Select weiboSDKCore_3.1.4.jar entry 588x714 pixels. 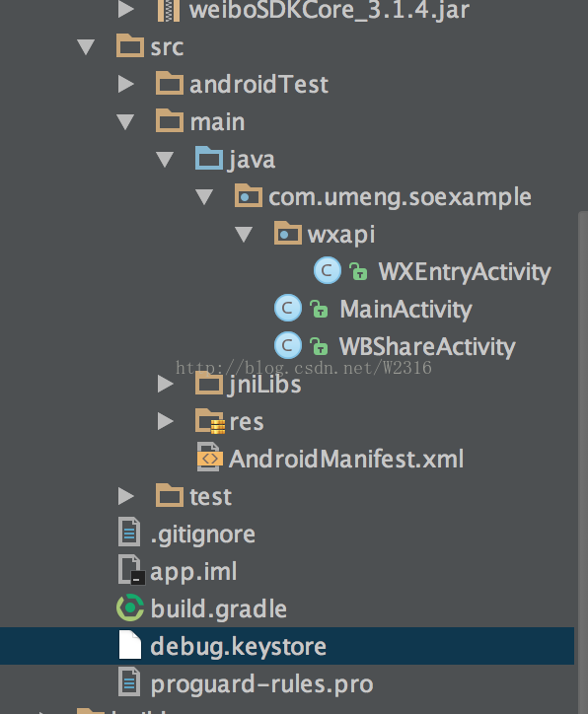[x=329, y=10]
